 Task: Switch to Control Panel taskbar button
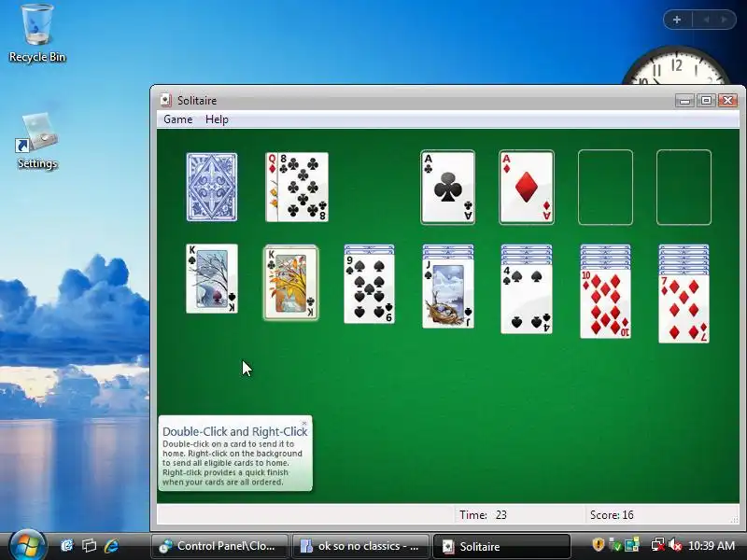(219, 546)
